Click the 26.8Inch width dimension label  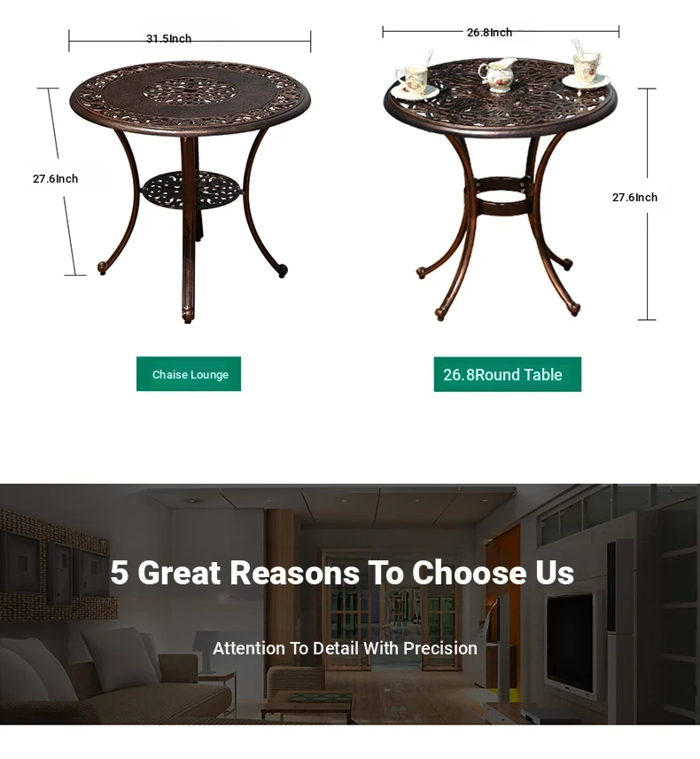tap(489, 33)
